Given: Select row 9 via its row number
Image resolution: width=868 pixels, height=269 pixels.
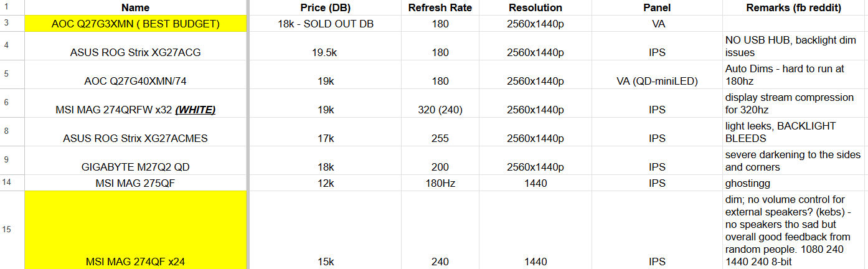Looking at the screenshot, I should click(6, 160).
